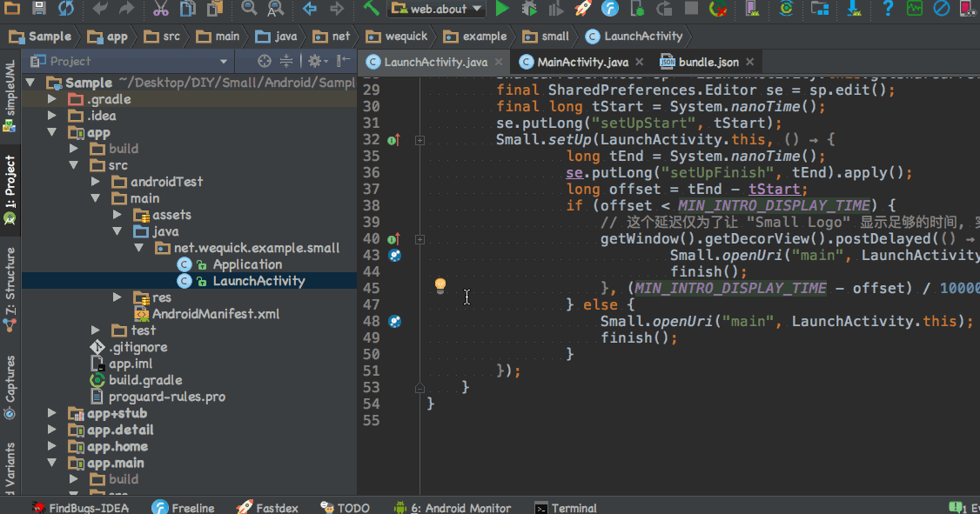
Task: Click the Replace magnifier-with-A icon
Action: [275, 8]
